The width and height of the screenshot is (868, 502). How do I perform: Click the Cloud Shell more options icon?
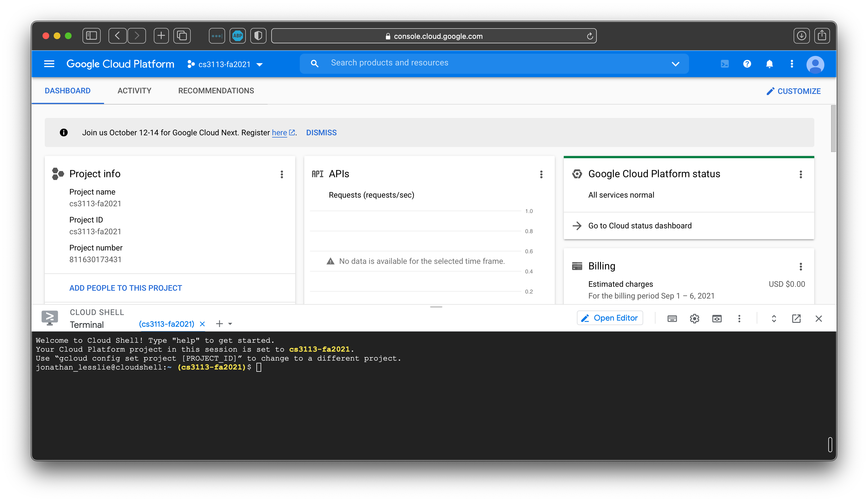coord(739,318)
